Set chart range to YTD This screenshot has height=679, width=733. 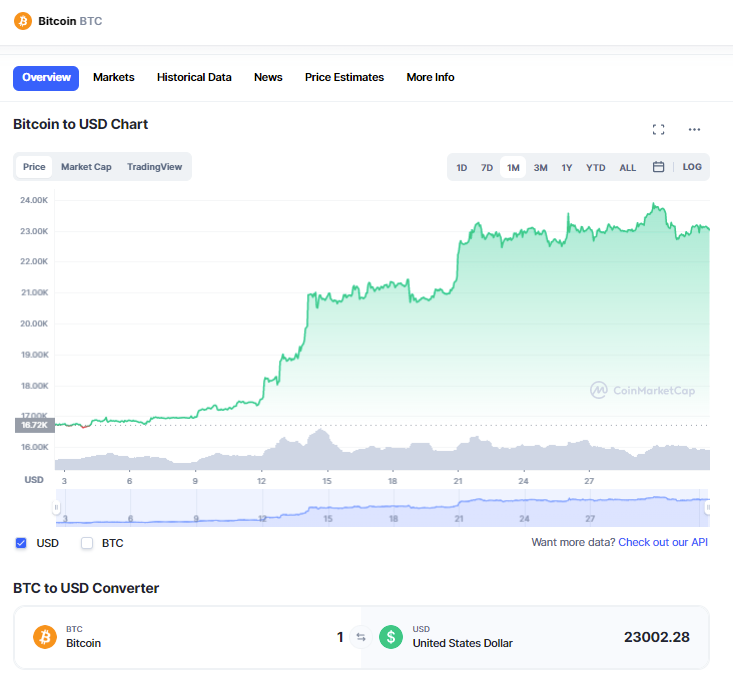[596, 167]
